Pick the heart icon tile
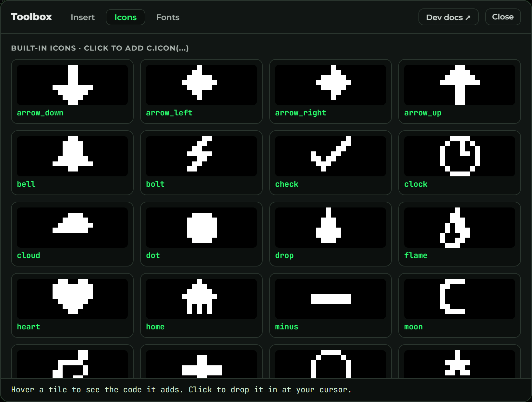The width and height of the screenshot is (532, 402). pyautogui.click(x=72, y=305)
